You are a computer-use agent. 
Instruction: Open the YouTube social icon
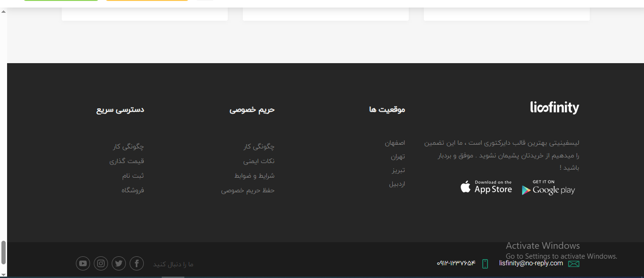(x=83, y=263)
